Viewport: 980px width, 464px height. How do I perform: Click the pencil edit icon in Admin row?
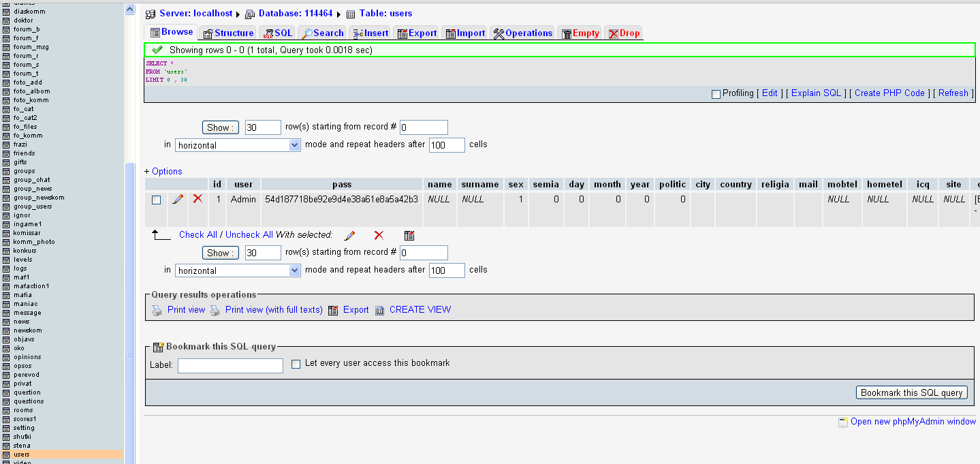tap(178, 199)
